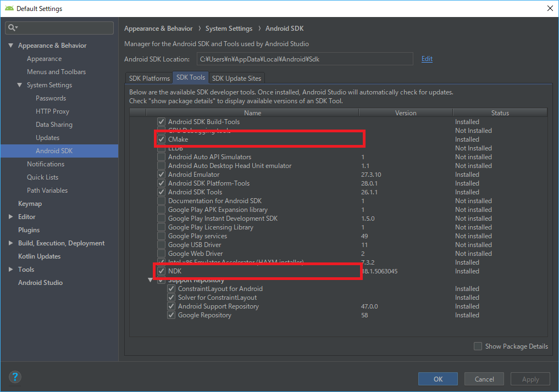This screenshot has height=392, width=559.
Task: Open Kotlin Updates settings
Action: [39, 256]
